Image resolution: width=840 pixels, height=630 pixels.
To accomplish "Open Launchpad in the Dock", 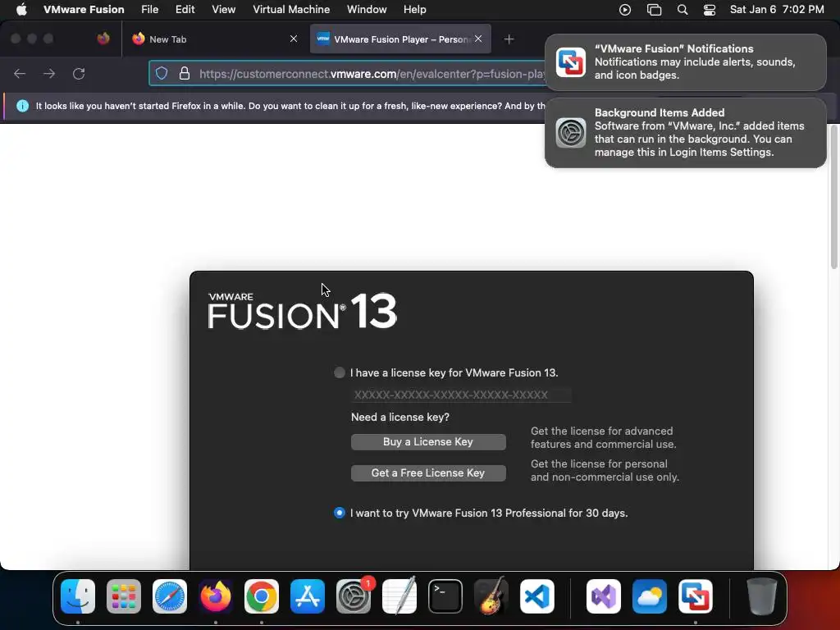I will pyautogui.click(x=124, y=596).
